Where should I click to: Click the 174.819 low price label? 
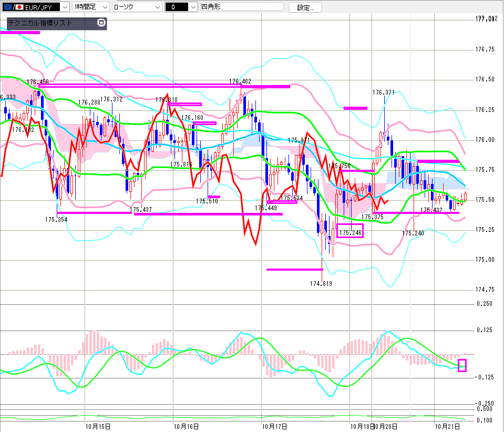pos(321,283)
